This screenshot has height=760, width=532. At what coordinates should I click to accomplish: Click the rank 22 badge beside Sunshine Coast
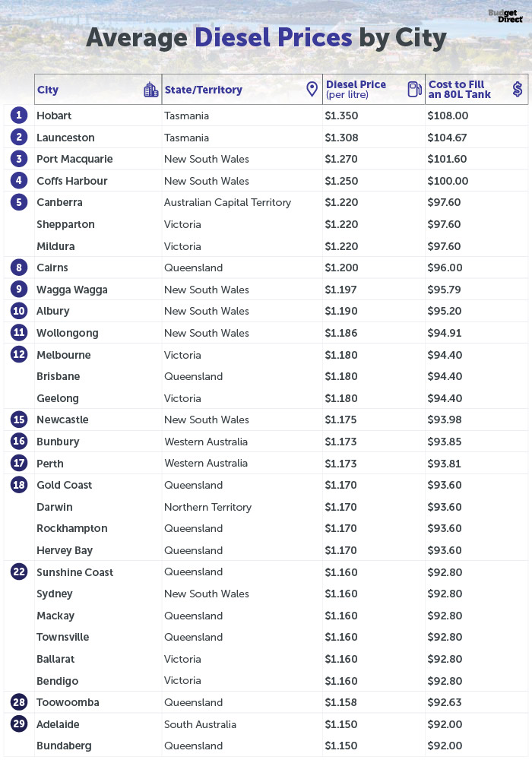pos(19,572)
